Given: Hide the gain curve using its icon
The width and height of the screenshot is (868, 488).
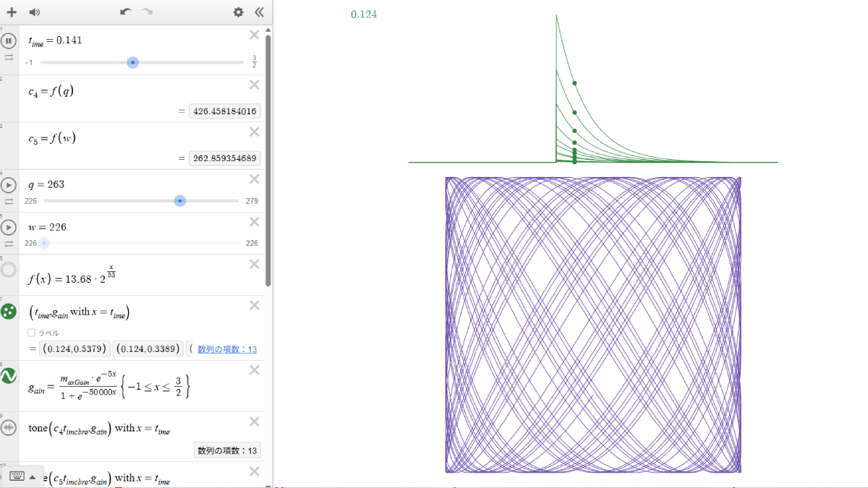Looking at the screenshot, I should point(9,376).
